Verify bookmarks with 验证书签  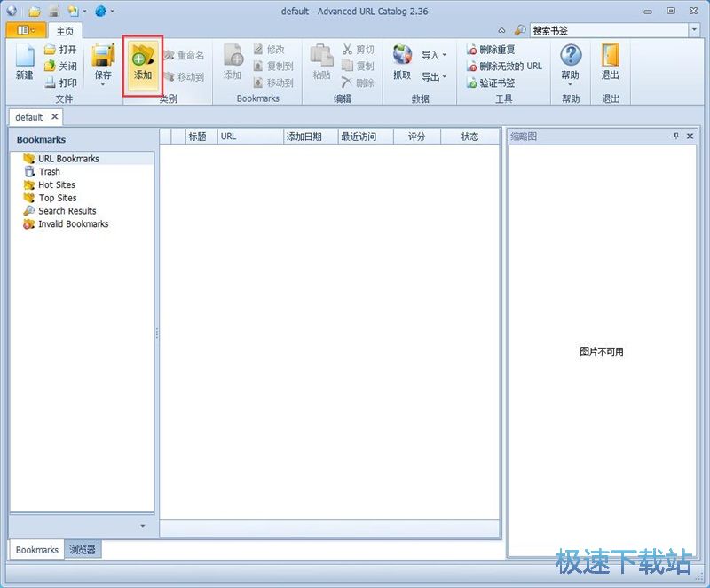pos(491,82)
